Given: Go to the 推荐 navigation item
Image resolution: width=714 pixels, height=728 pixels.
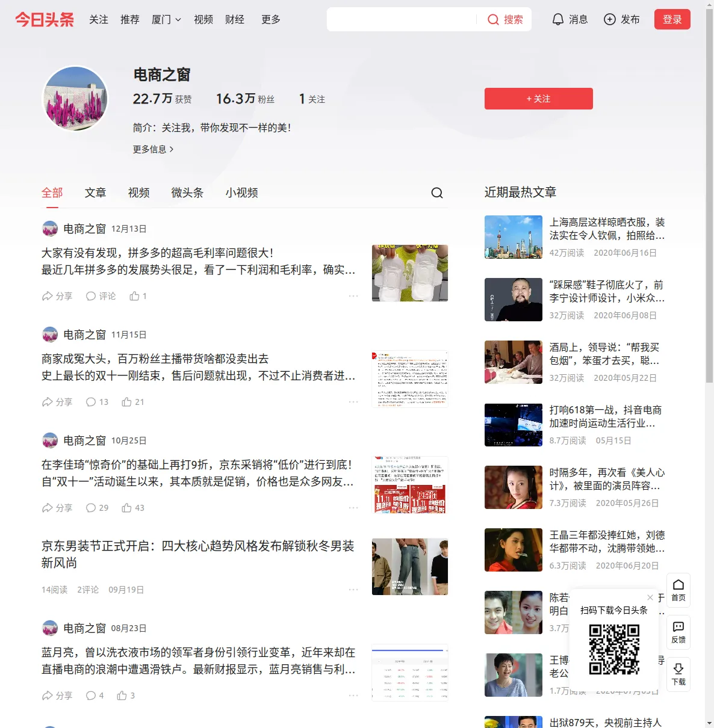Looking at the screenshot, I should 130,20.
